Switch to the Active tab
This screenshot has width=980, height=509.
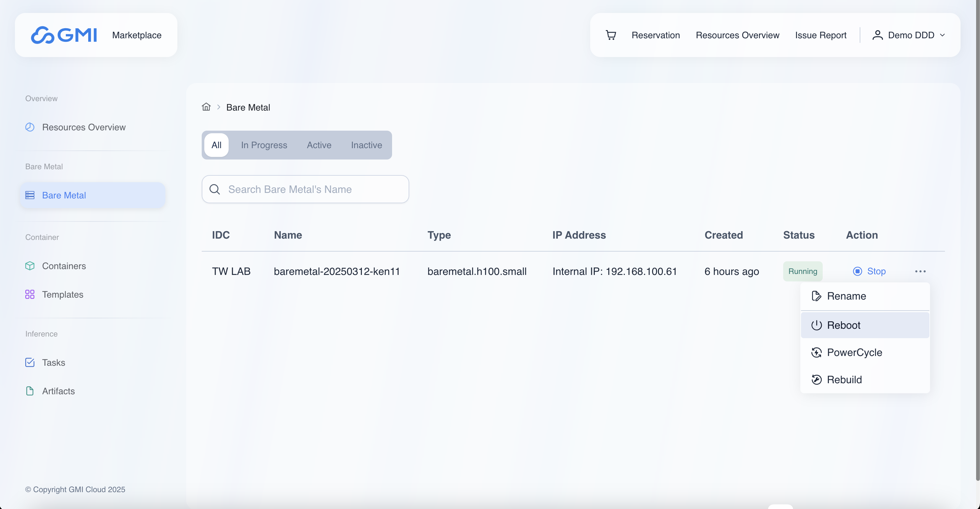tap(319, 145)
